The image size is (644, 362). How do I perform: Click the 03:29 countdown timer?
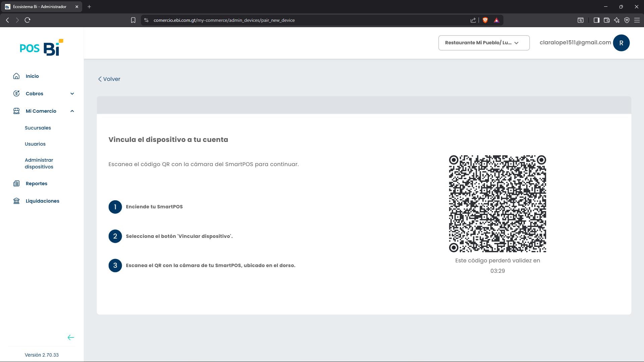tap(498, 271)
